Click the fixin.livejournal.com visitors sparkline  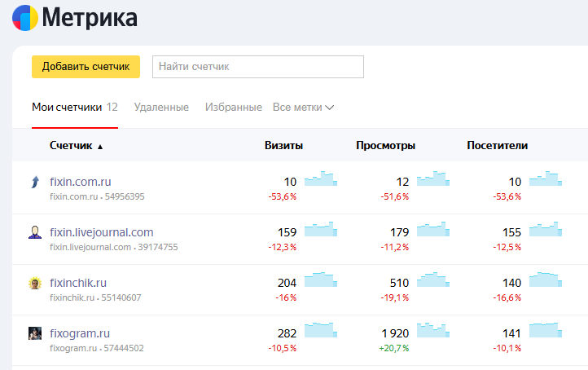546,229
